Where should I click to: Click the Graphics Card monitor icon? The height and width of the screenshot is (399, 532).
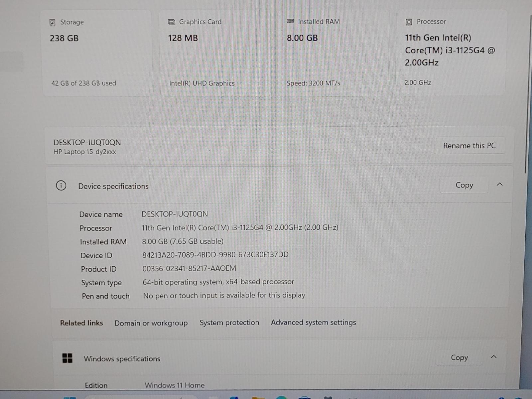tap(172, 22)
